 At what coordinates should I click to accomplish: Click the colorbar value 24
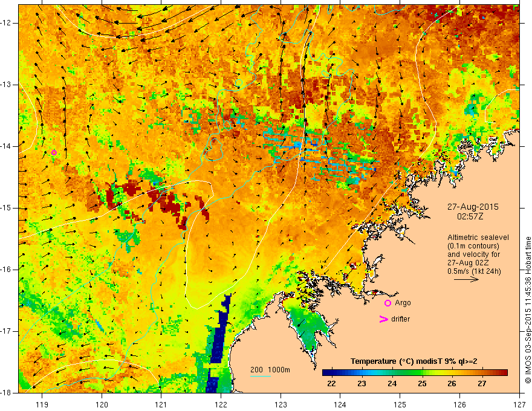tap(392, 384)
